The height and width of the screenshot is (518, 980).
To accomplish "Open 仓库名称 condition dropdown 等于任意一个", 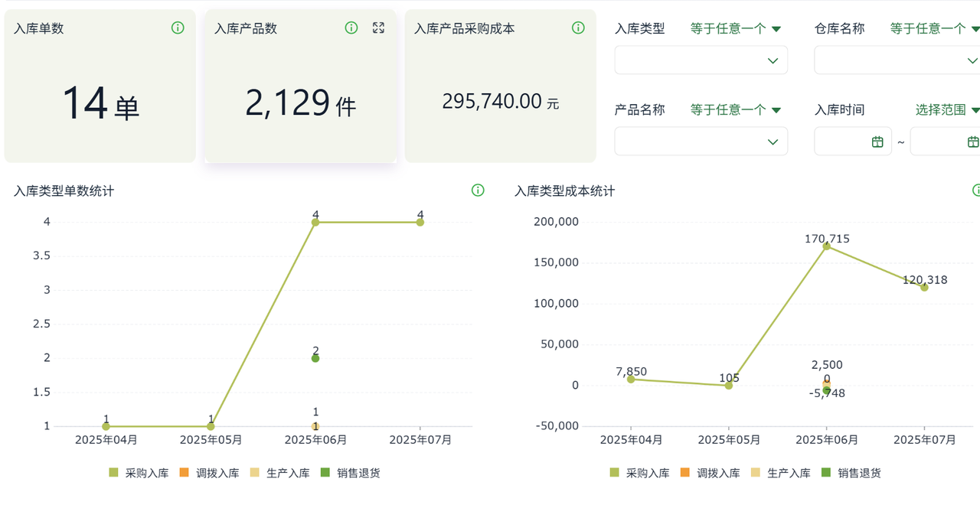I will point(935,28).
